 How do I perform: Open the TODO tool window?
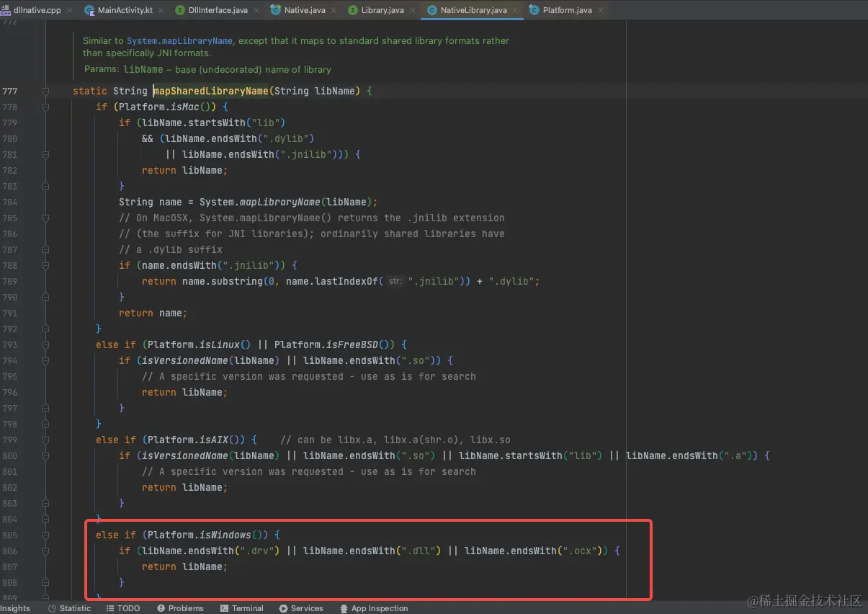point(123,608)
